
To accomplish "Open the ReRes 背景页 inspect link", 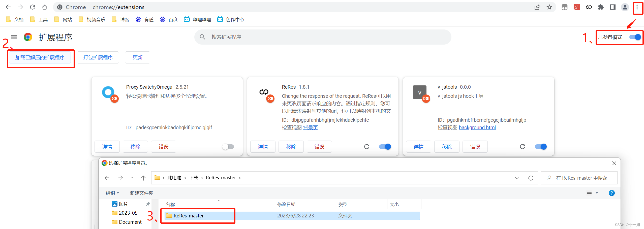I will click(310, 127).
